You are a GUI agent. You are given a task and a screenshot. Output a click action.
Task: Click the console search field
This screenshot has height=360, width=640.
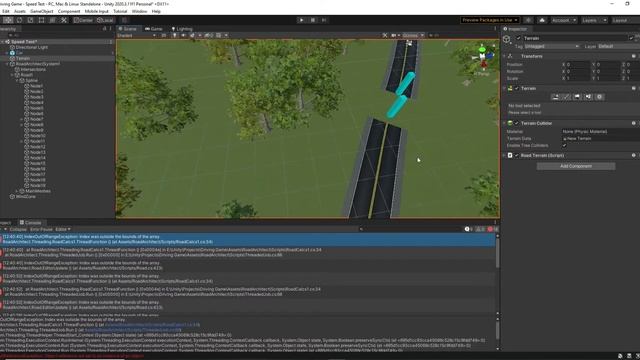(x=410, y=229)
